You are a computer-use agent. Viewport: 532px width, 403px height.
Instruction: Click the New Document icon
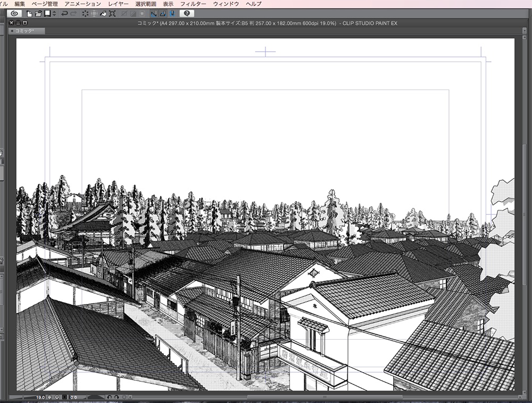[29, 14]
